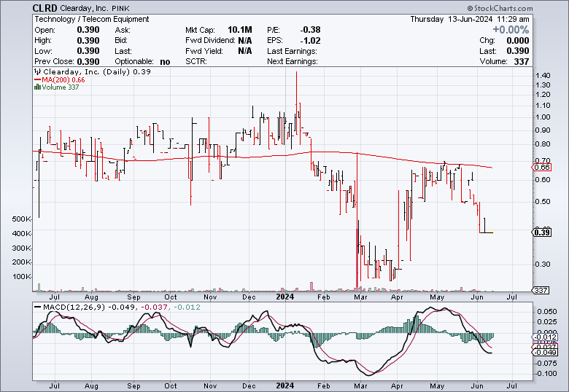Click the 500K volume scale label

(21, 219)
